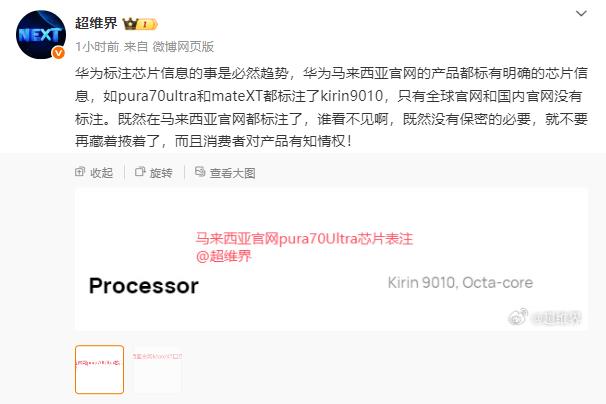Select the Kirin 9010, Octa-core text

(460, 283)
